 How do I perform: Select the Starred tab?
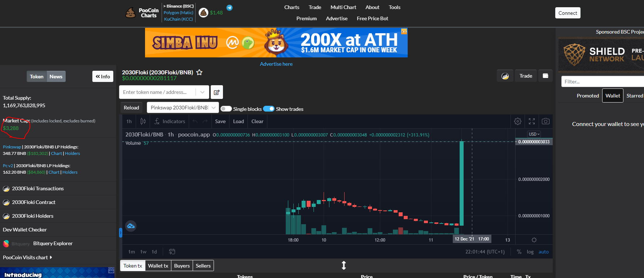click(x=635, y=96)
